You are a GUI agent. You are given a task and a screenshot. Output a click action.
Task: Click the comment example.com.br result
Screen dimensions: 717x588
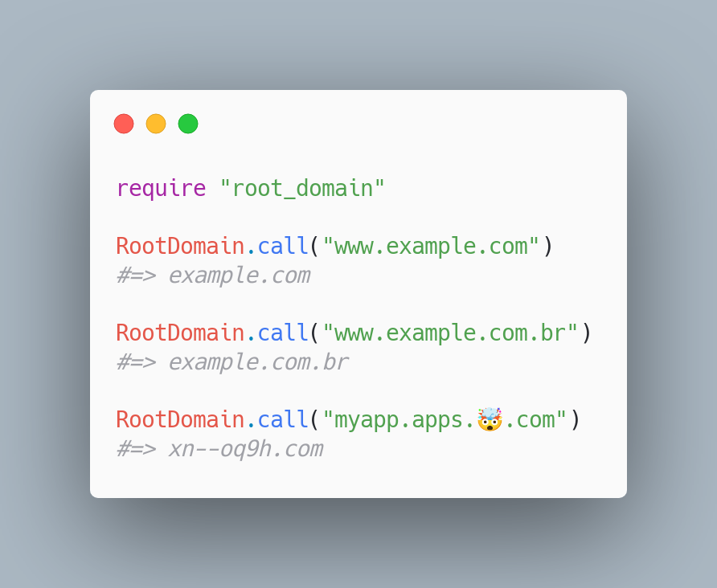pos(258,362)
